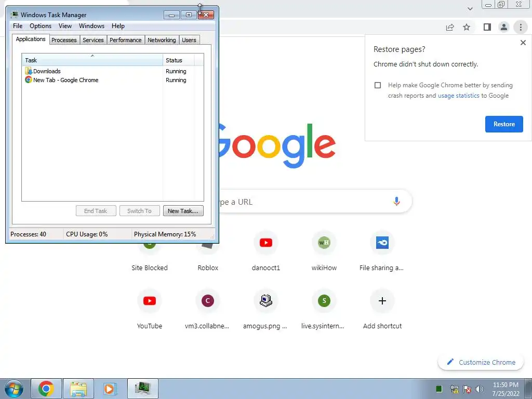The height and width of the screenshot is (399, 532).
Task: Click the Customize Chrome button
Action: tap(481, 362)
